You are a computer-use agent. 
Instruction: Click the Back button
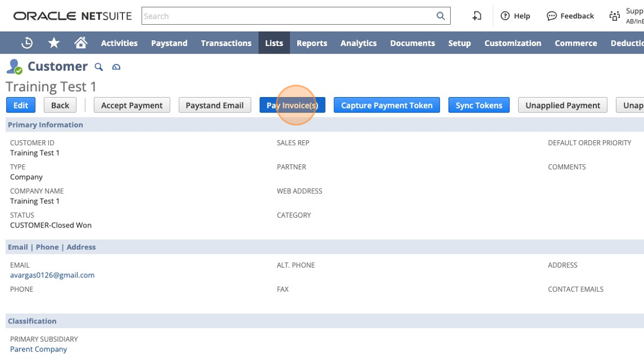pyautogui.click(x=60, y=105)
